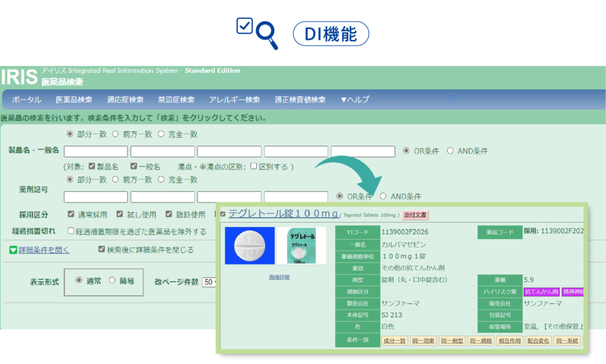Viewport: 606px width, 364px height.
Task: Click the 添付文書 button
Action: 415,215
